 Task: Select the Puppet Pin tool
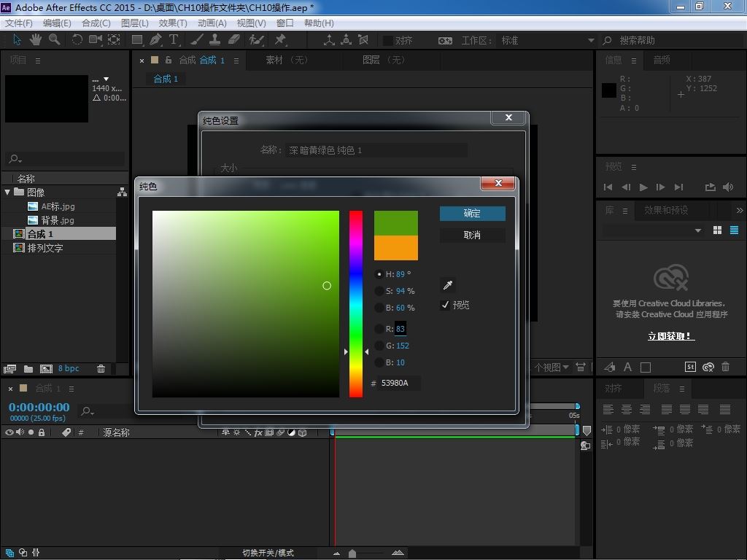tap(280, 40)
